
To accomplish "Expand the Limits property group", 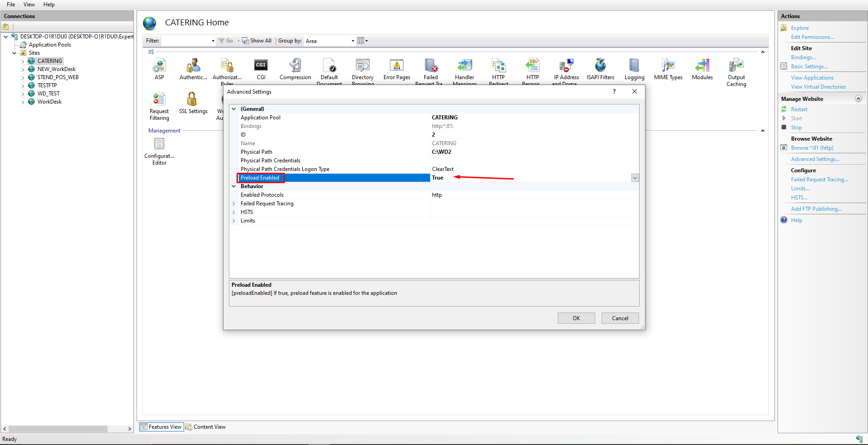I will coord(234,221).
